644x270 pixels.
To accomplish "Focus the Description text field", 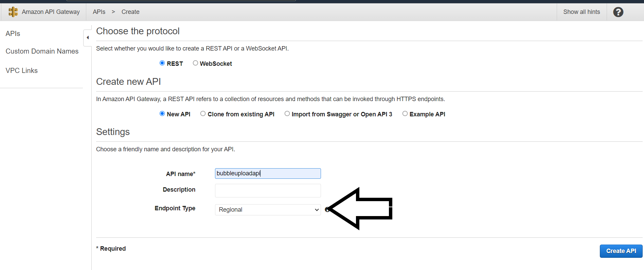I will 268,191.
